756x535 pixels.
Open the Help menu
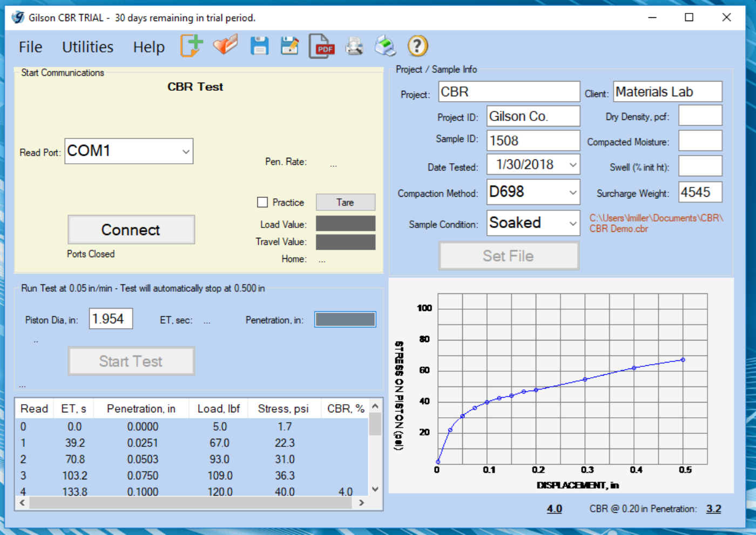pos(149,47)
